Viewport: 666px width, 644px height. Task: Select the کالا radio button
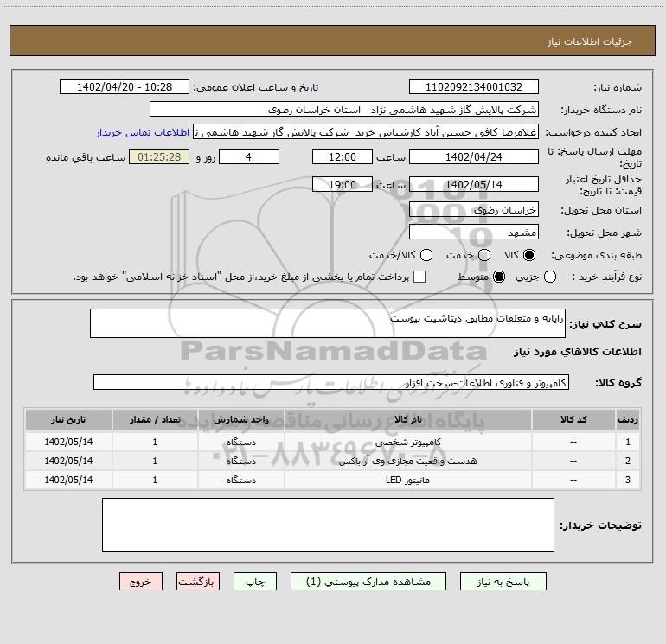pyautogui.click(x=529, y=255)
